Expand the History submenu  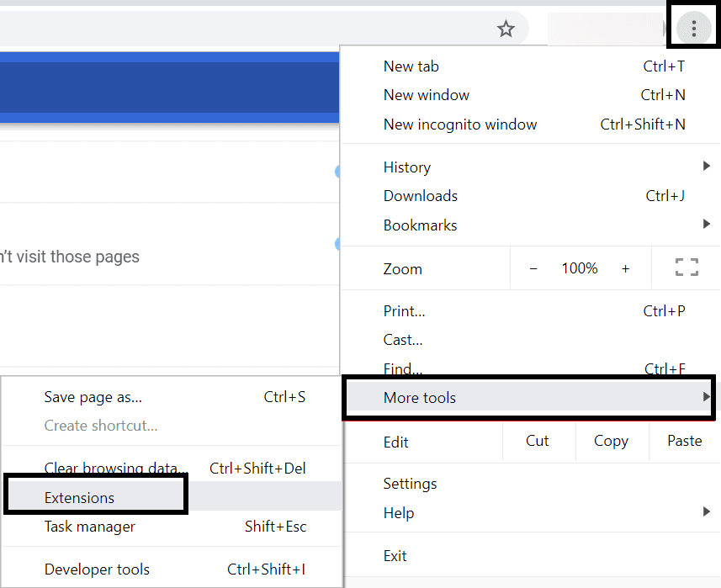(x=531, y=167)
